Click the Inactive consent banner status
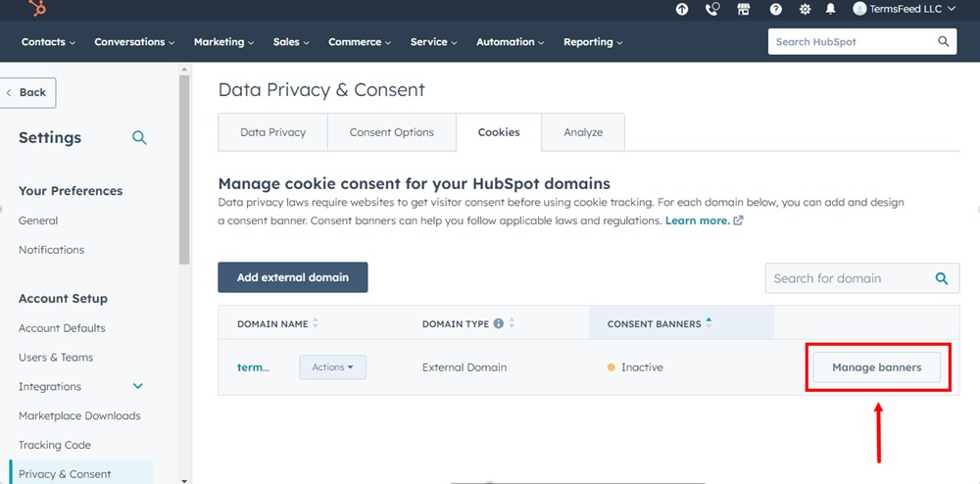Image resolution: width=980 pixels, height=484 pixels. click(x=636, y=367)
